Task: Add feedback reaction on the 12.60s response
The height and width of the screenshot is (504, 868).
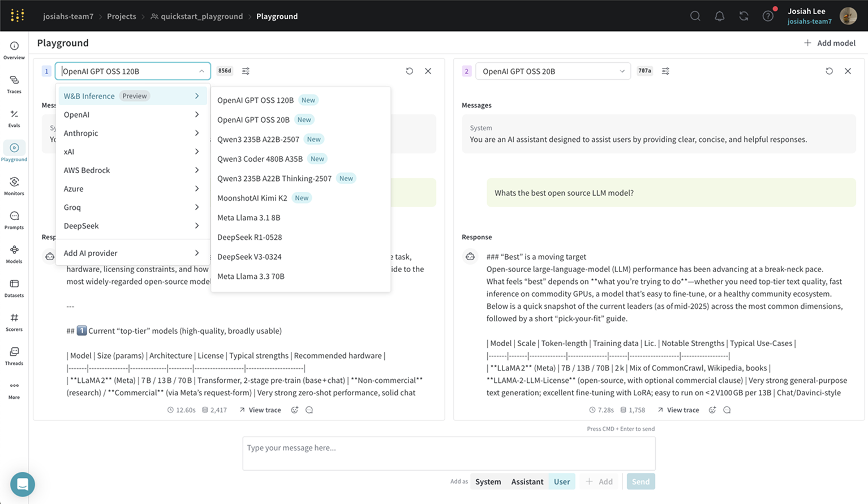Action: point(295,410)
